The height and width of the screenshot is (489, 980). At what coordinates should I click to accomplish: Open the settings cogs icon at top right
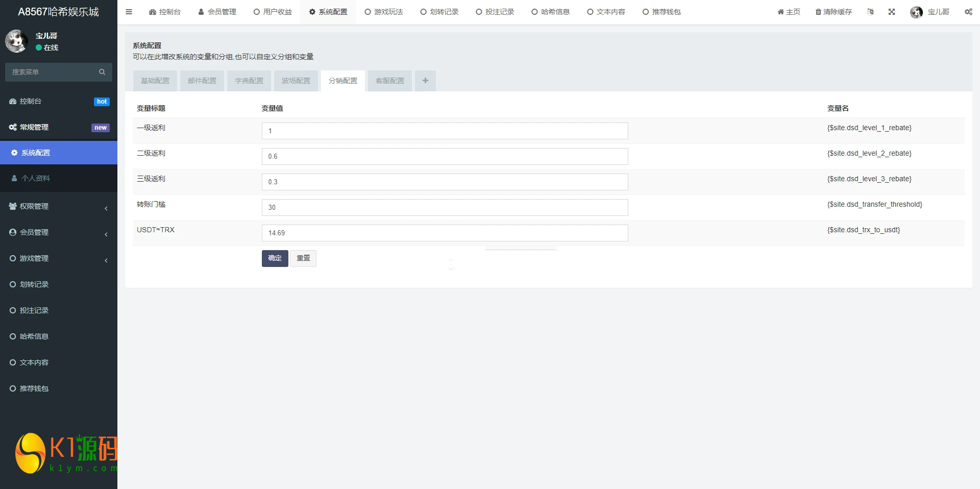pyautogui.click(x=968, y=12)
